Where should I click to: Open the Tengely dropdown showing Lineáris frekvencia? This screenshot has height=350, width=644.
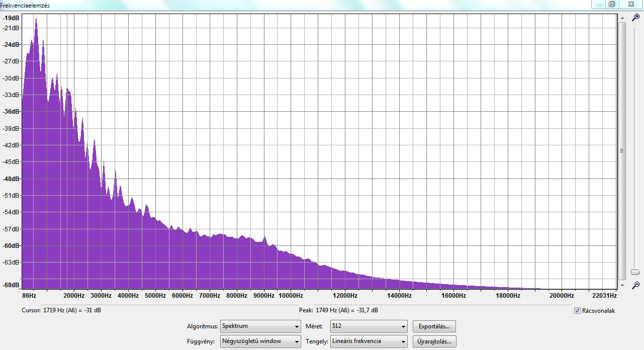point(369,341)
